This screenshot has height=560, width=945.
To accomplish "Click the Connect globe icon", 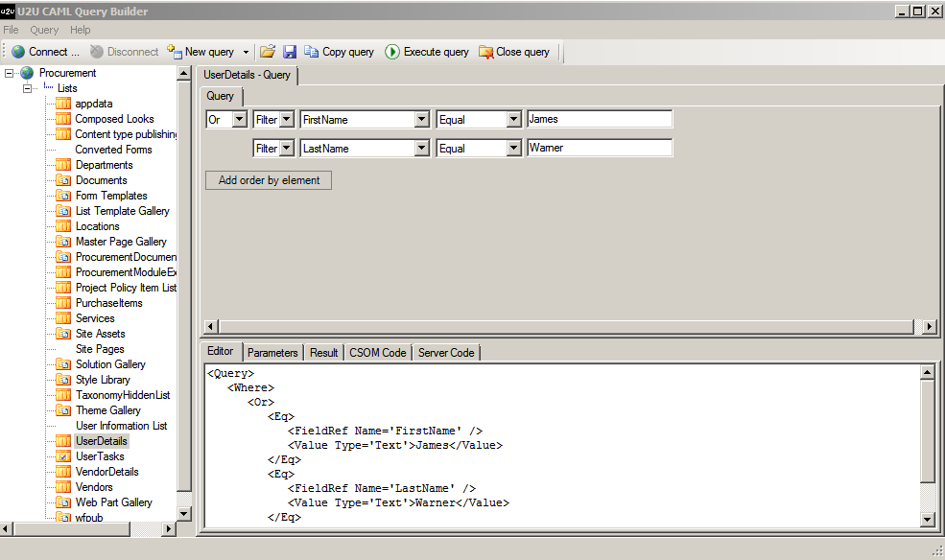I will pyautogui.click(x=17, y=52).
